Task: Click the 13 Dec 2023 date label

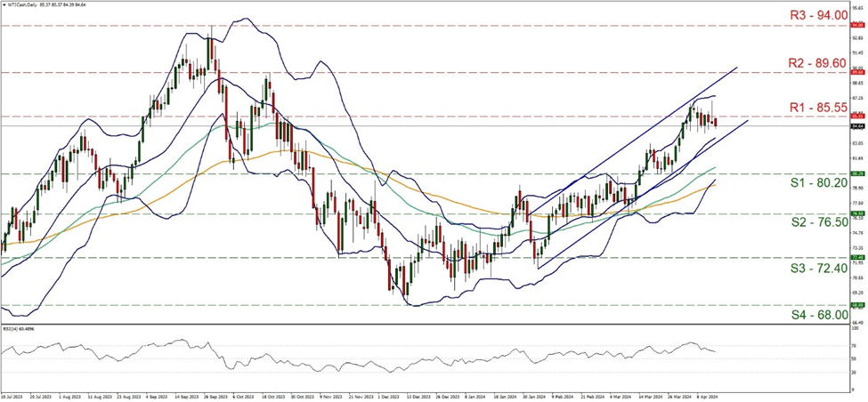Action: pyautogui.click(x=418, y=397)
